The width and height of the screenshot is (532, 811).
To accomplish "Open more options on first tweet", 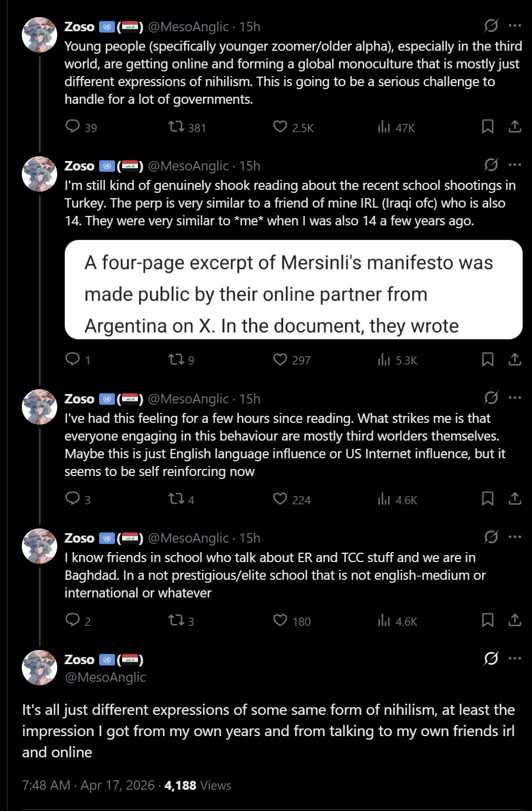I will click(x=515, y=26).
